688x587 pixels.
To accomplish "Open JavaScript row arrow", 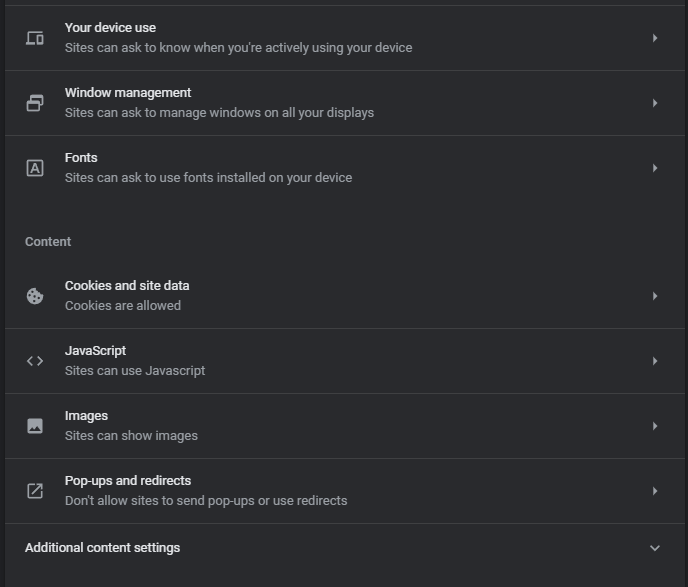I will tap(655, 361).
